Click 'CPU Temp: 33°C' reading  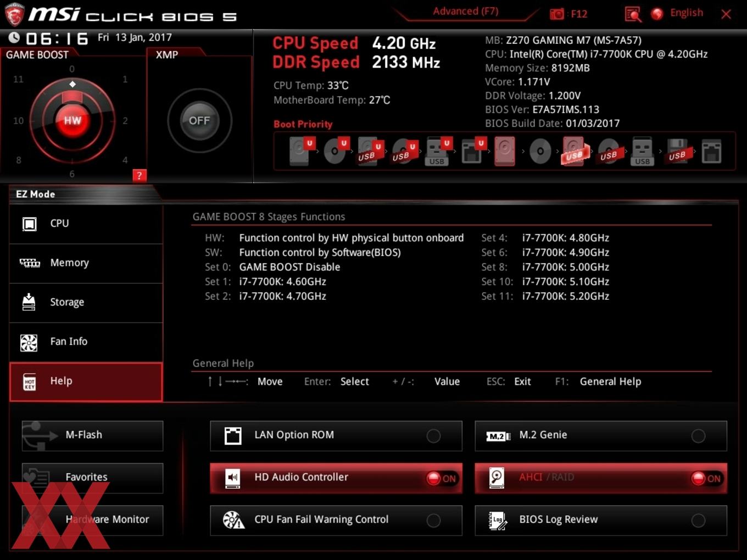tap(311, 86)
